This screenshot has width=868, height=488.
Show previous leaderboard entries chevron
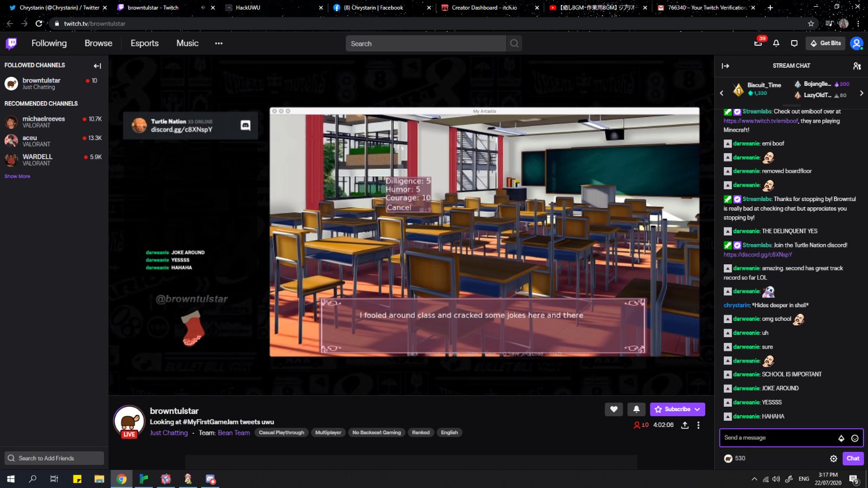click(x=722, y=93)
